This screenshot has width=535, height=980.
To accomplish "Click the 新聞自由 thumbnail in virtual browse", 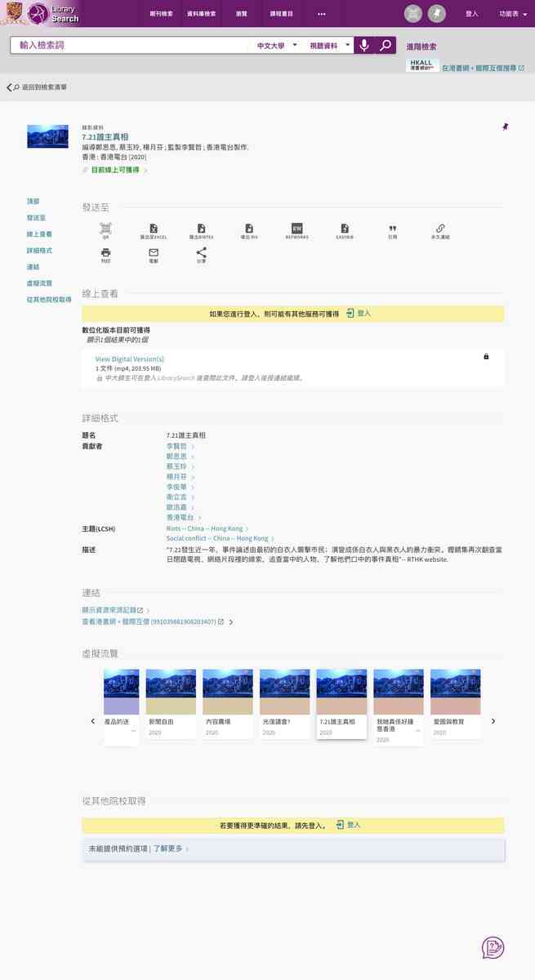I will [171, 703].
